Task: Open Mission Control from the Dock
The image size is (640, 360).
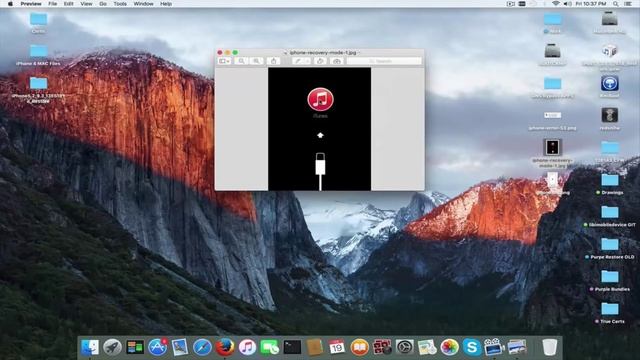Action: pos(135,347)
